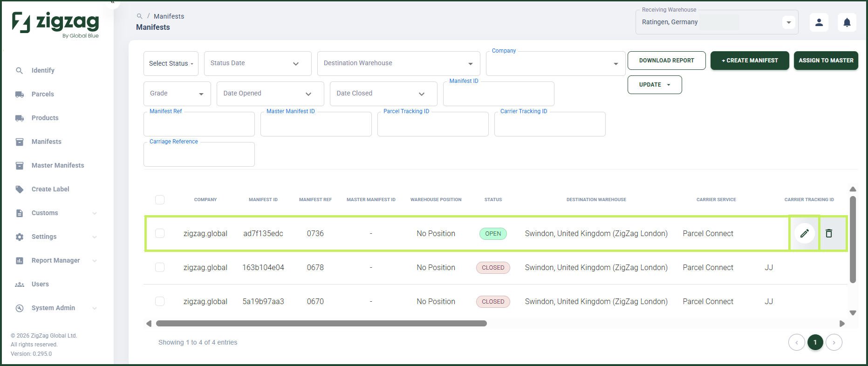Check the row for manifest 5a19b97aa3

(160, 301)
